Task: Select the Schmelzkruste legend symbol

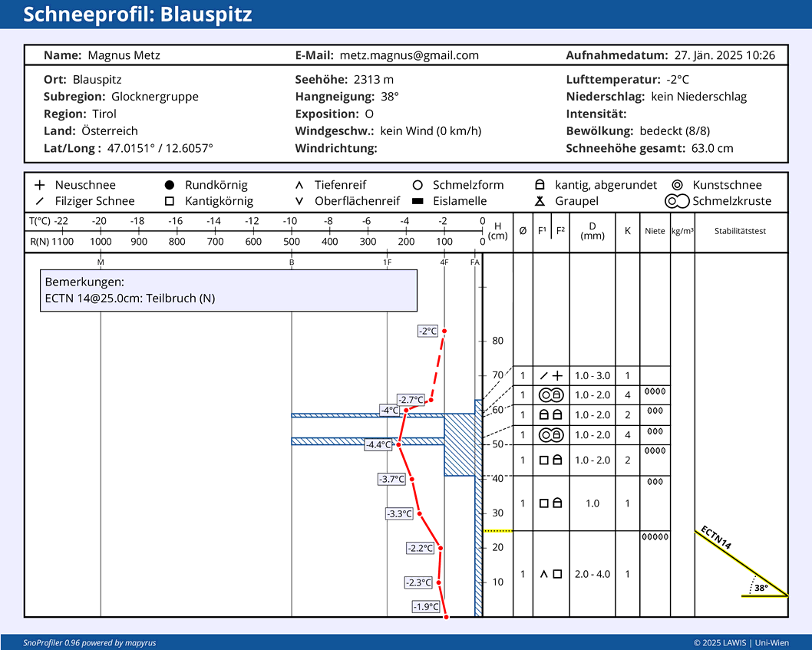Action: click(x=678, y=201)
